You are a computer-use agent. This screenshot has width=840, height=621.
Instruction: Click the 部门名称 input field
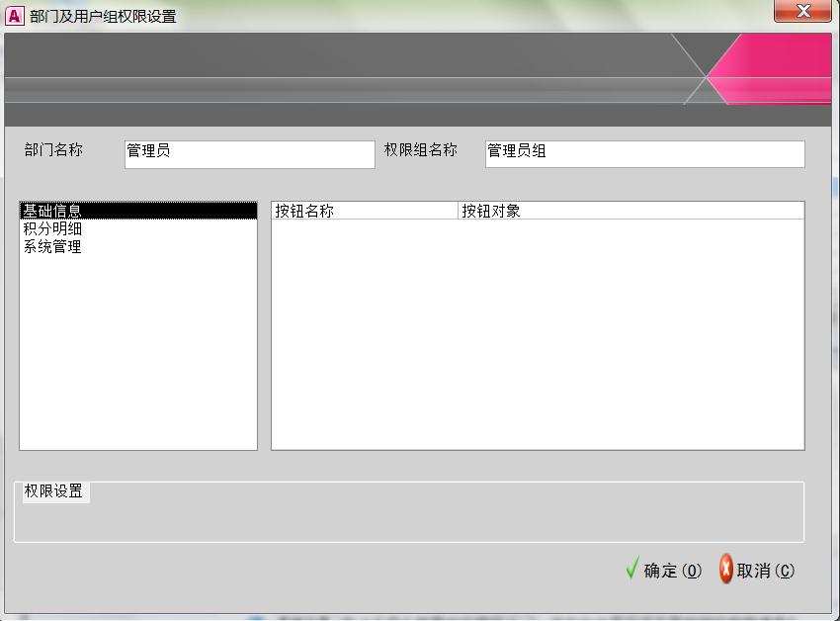tap(250, 154)
